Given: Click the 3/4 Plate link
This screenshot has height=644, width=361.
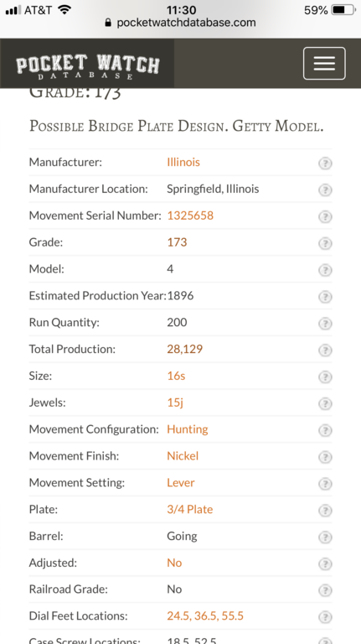Looking at the screenshot, I should tap(189, 509).
